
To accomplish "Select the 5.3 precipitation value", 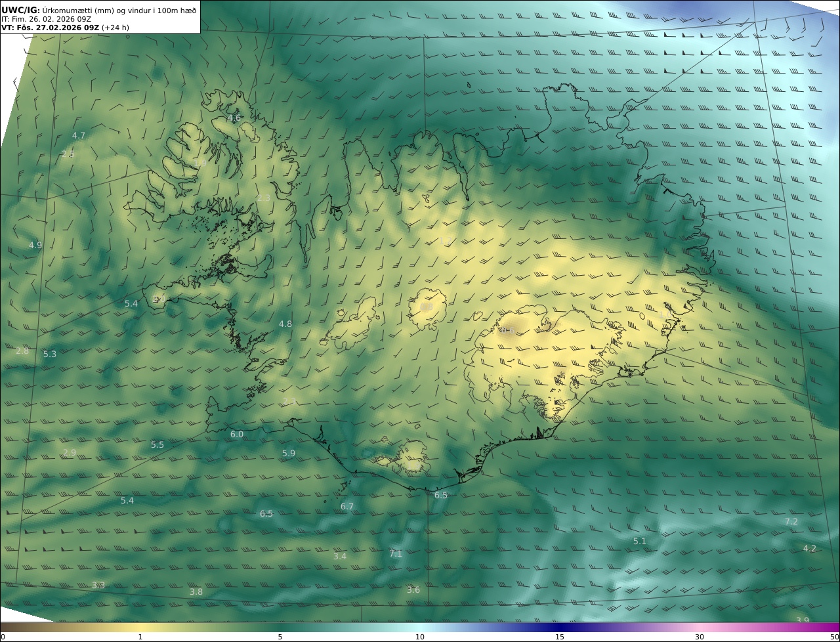I will coord(50,354).
